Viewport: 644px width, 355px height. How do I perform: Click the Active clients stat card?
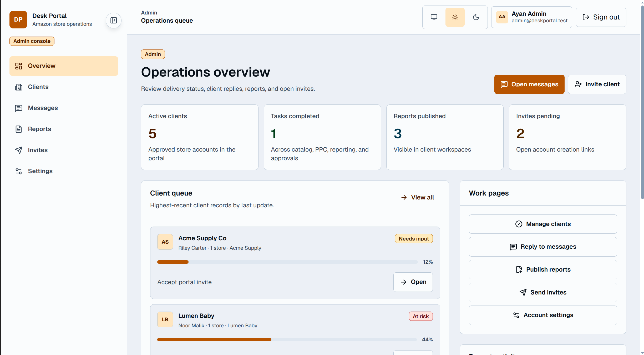point(200,137)
